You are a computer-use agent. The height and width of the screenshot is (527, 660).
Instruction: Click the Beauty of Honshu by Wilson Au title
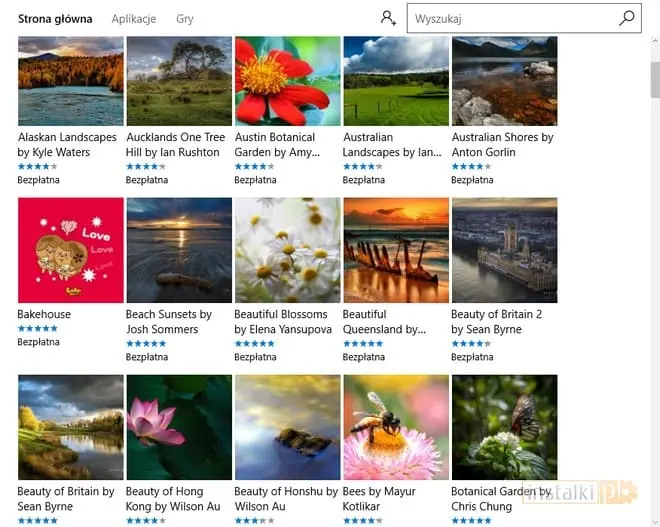(x=286, y=499)
